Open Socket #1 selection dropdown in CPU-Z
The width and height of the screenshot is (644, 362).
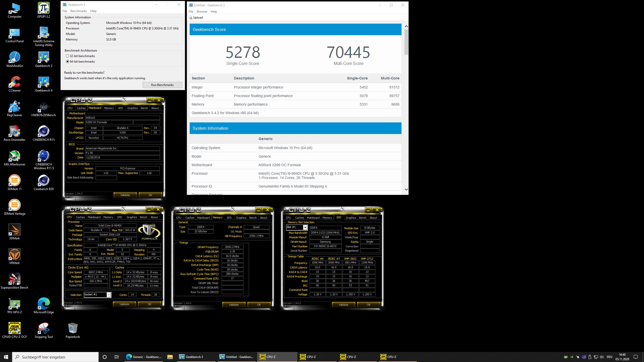[x=109, y=295]
